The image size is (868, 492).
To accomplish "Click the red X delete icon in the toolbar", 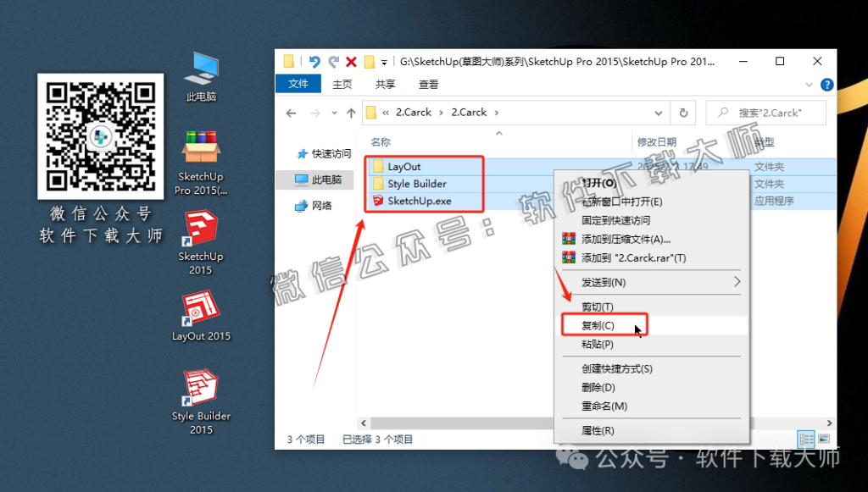I will coord(351,61).
